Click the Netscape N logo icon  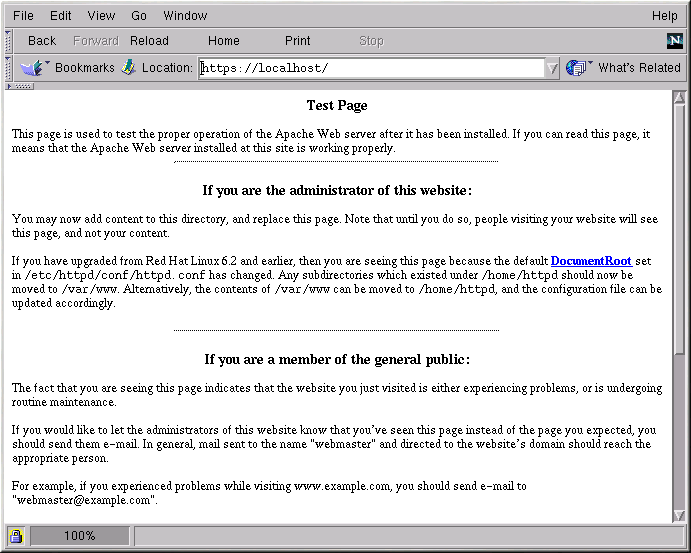point(674,41)
